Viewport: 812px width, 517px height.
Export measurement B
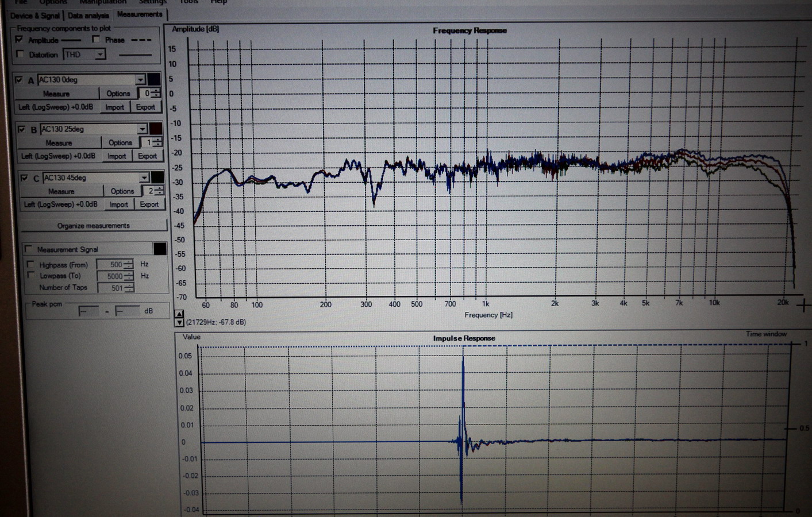[147, 156]
